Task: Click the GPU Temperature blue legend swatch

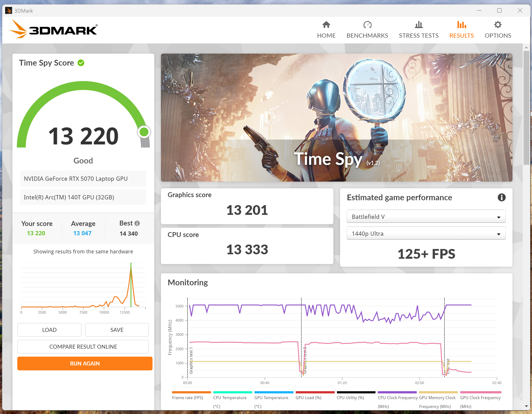Action: [x=274, y=392]
